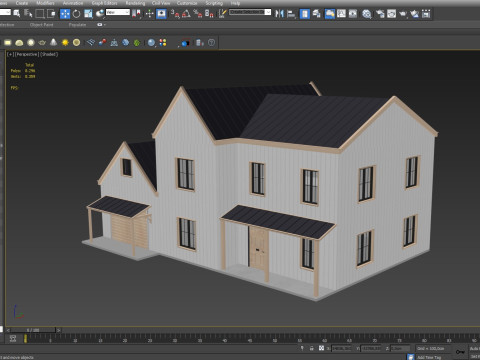
Task: Switch to the Populate ribbon tab
Action: click(x=77, y=25)
